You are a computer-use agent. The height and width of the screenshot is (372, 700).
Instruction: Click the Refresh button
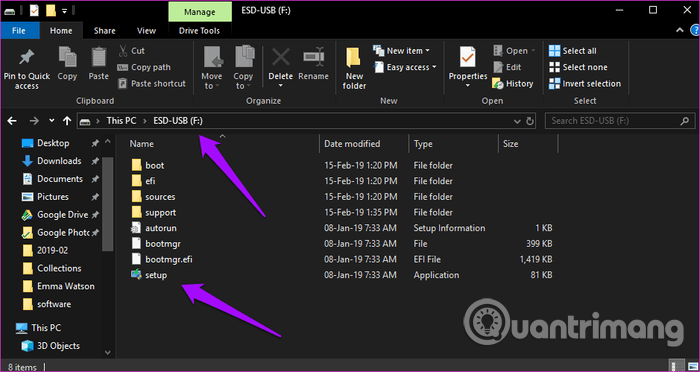click(530, 121)
